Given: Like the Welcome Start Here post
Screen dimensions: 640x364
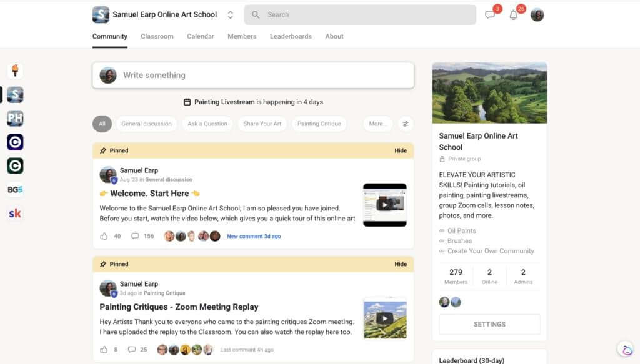Looking at the screenshot, I should [x=104, y=236].
